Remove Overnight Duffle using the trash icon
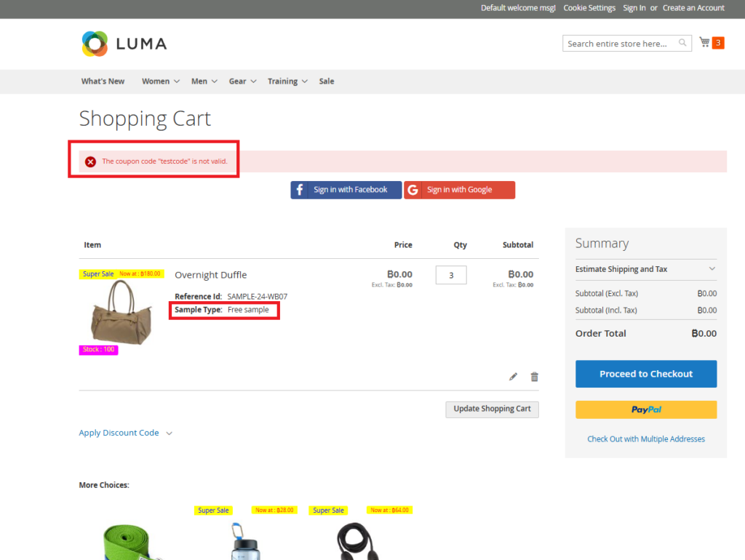The height and width of the screenshot is (560, 745). click(534, 376)
